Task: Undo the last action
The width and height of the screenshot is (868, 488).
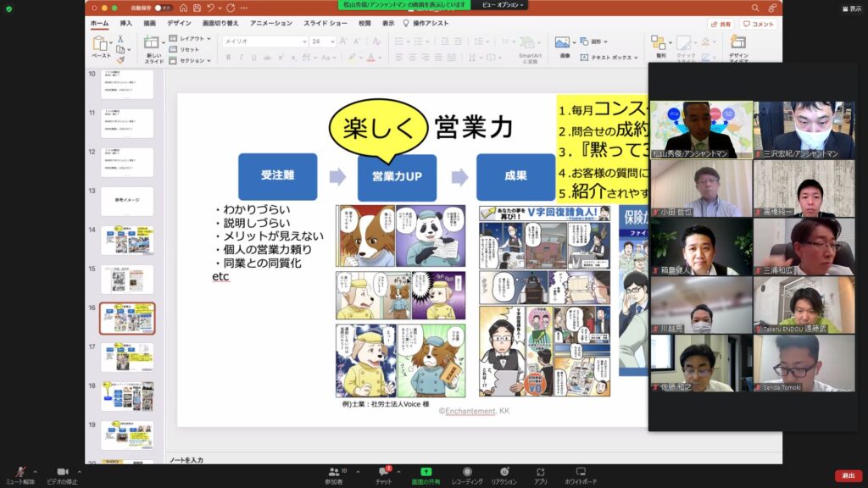Action: click(210, 8)
